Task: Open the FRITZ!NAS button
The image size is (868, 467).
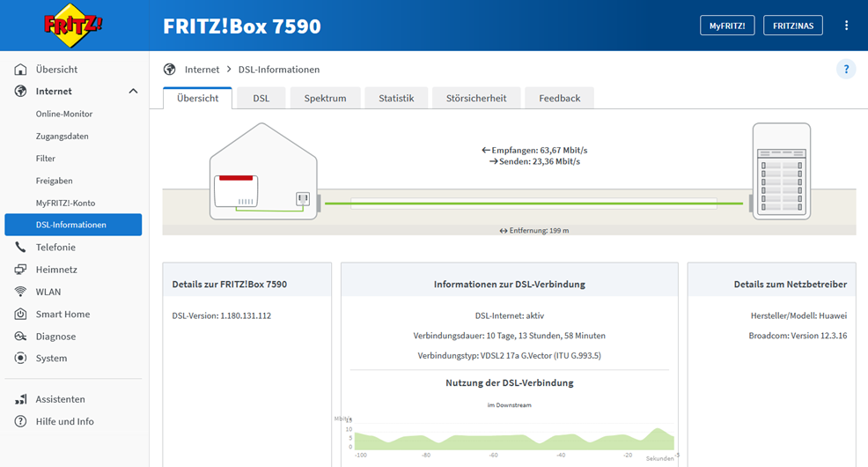Action: (x=792, y=26)
